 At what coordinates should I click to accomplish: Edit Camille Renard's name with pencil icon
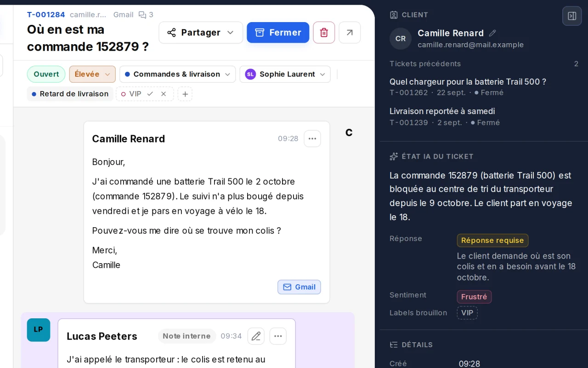click(492, 33)
